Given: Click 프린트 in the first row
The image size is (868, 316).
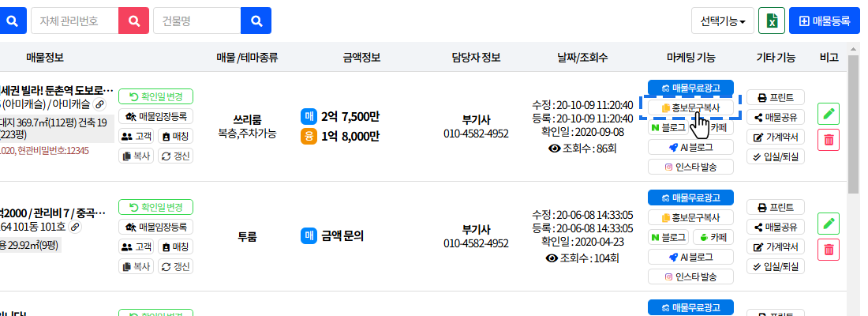Looking at the screenshot, I should point(776,97).
